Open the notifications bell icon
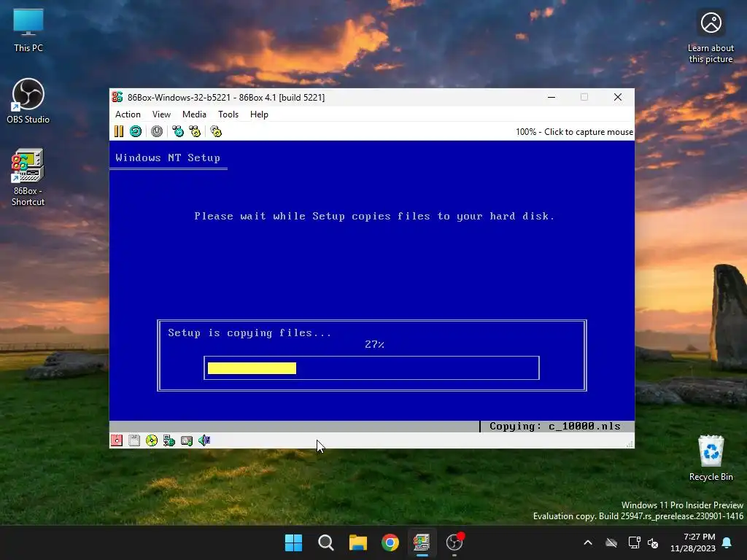This screenshot has width=747, height=560. click(x=727, y=542)
